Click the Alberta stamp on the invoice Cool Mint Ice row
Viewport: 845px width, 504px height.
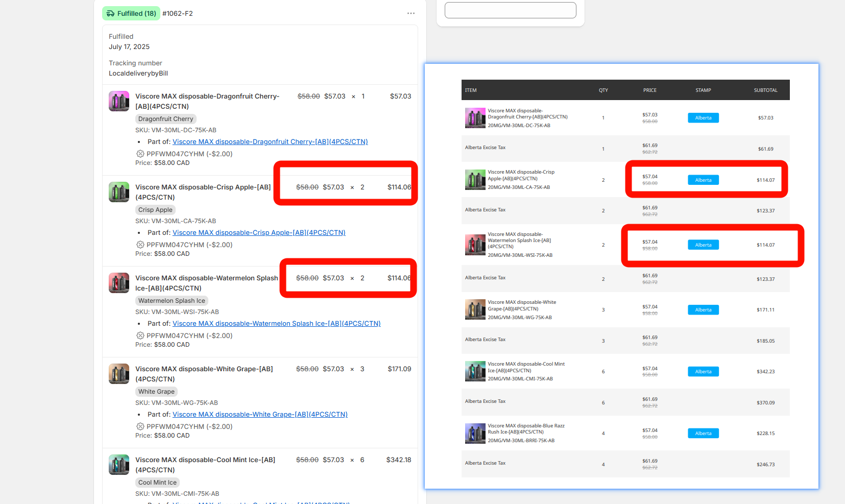tap(703, 372)
